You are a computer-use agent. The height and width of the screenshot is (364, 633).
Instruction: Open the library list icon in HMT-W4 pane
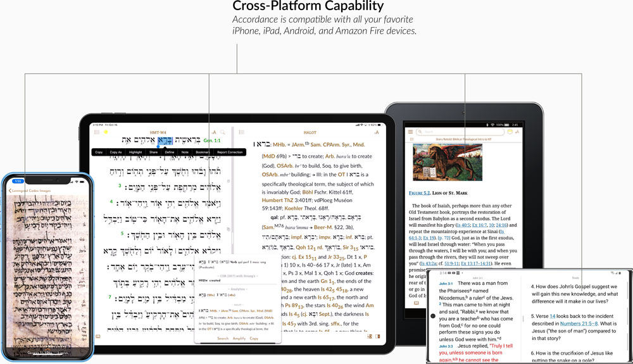click(97, 132)
